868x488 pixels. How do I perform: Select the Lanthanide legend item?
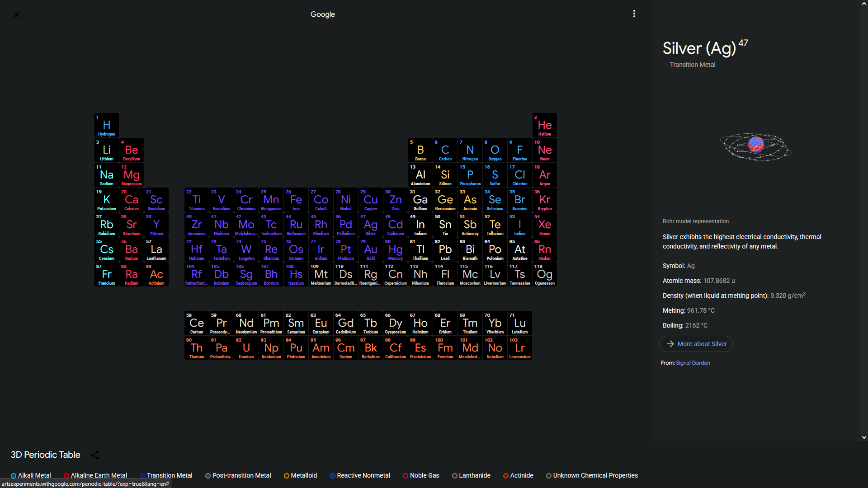[x=471, y=475]
